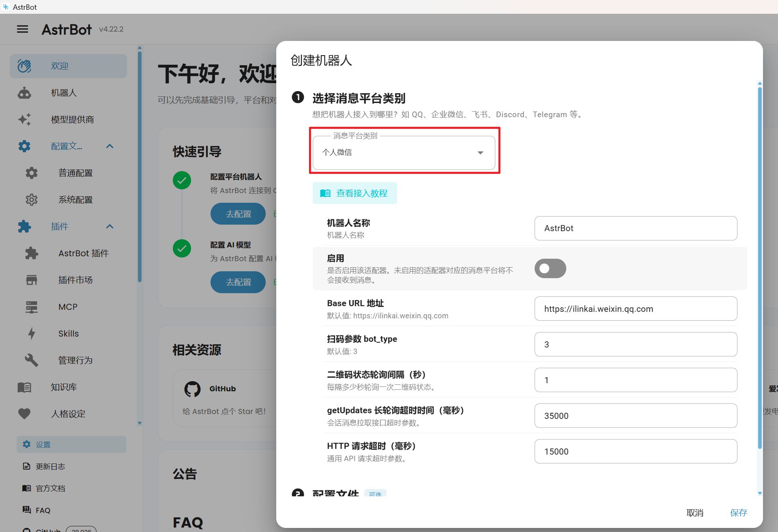Viewport: 778px width, 532px height.
Task: Click the MCP server icon
Action: point(32,307)
